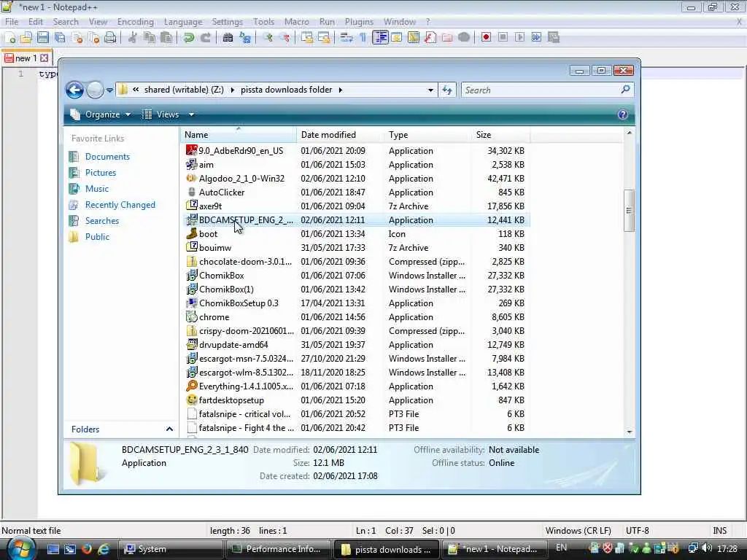Sort files by Date modified column header

point(340,135)
